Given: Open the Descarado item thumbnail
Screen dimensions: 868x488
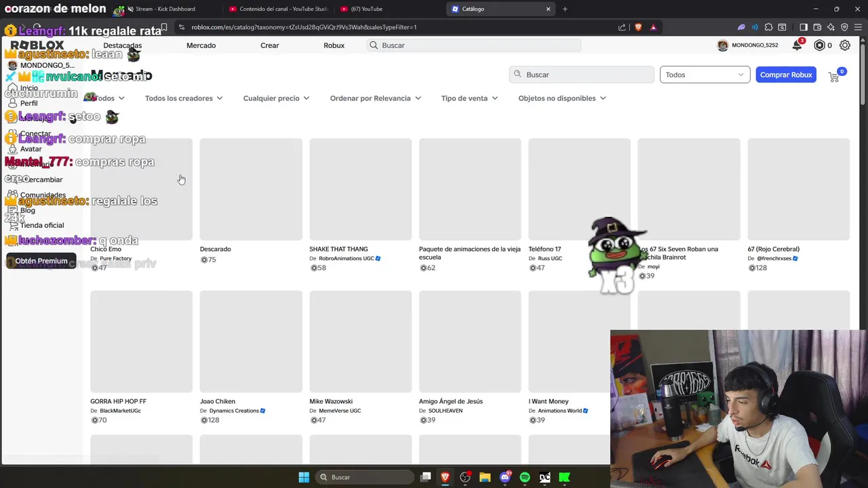Looking at the screenshot, I should 251,189.
